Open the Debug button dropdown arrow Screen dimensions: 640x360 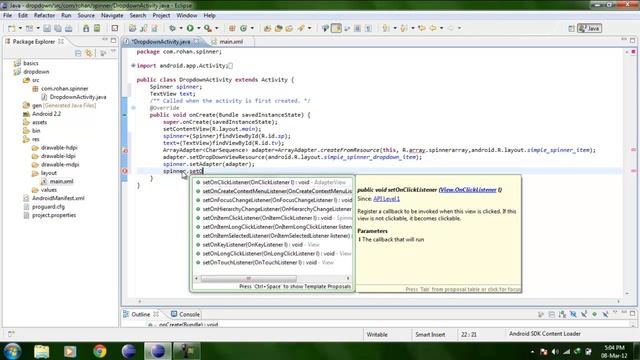181,28
